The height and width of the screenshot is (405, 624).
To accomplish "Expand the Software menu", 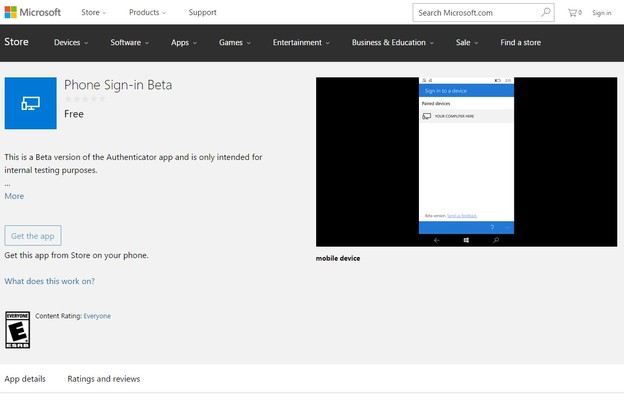I will pyautogui.click(x=129, y=43).
